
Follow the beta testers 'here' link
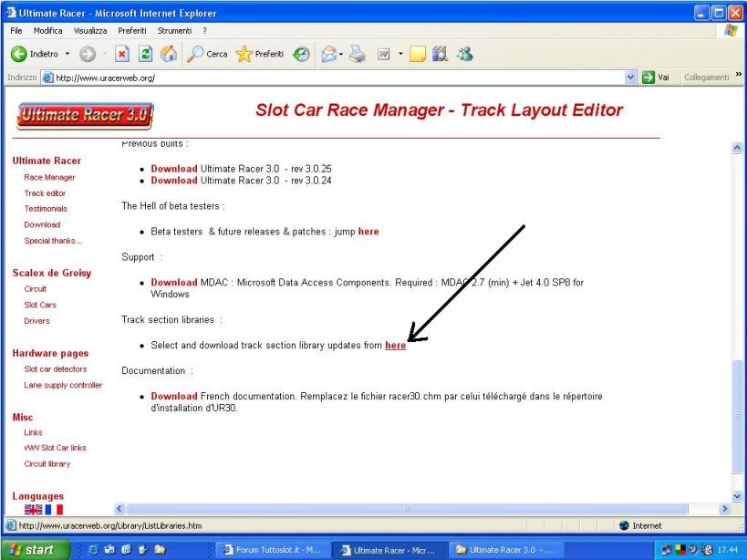(368, 232)
